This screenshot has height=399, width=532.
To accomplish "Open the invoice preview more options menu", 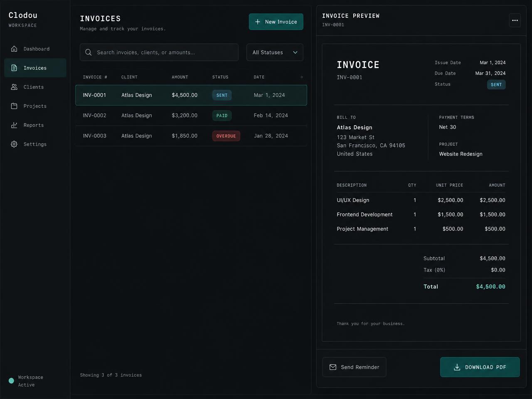I will coord(515,20).
